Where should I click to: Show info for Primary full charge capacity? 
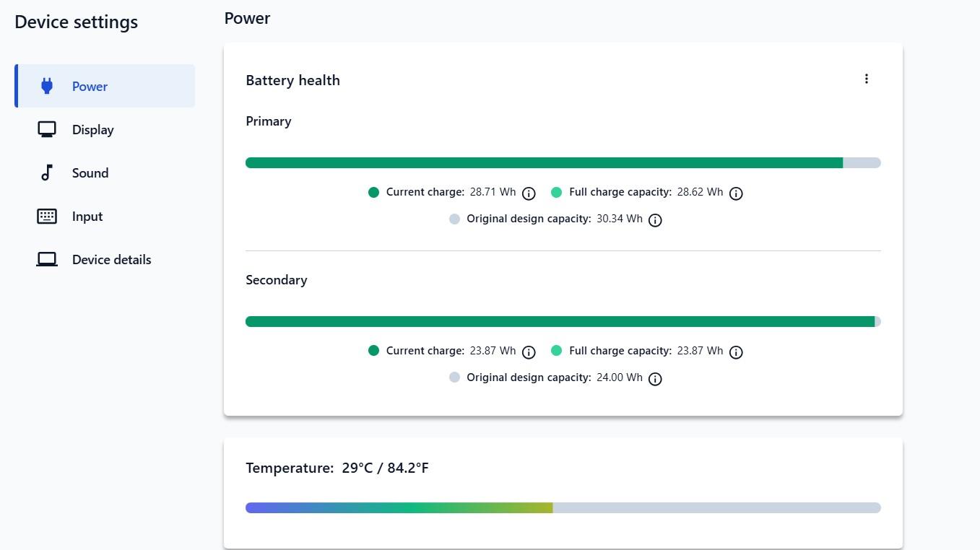coord(736,193)
